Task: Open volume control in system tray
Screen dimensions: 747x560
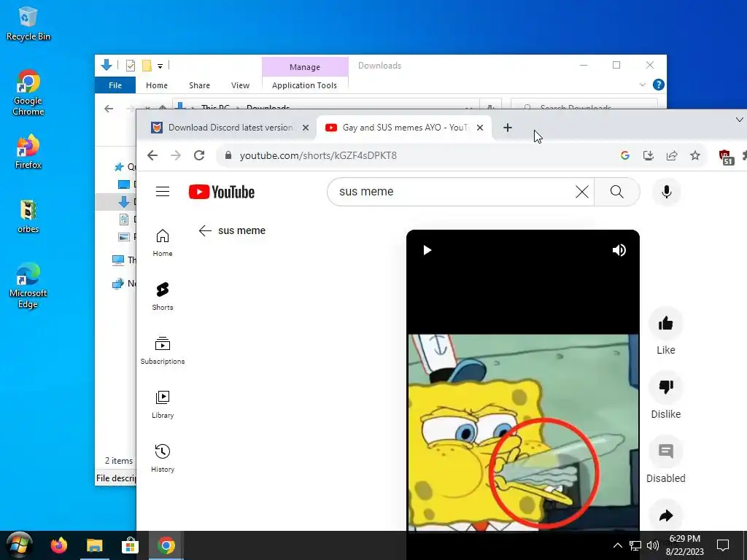Action: point(653,545)
